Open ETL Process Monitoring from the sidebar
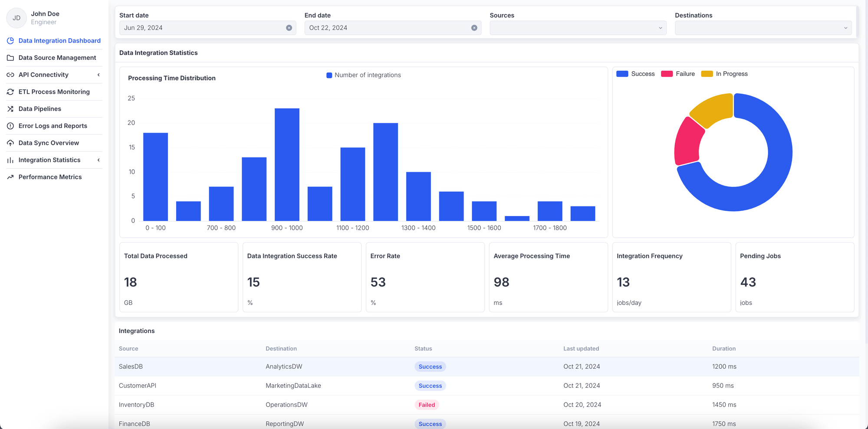 (54, 92)
